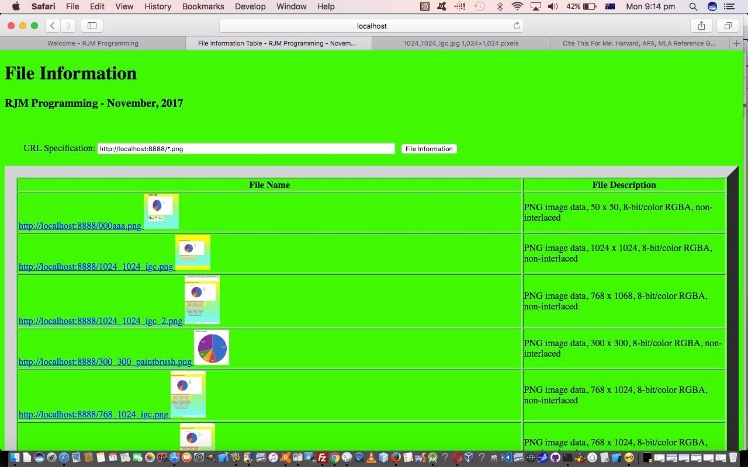The width and height of the screenshot is (748, 467).
Task: Open the 000aaa.png file link
Action: [80, 227]
